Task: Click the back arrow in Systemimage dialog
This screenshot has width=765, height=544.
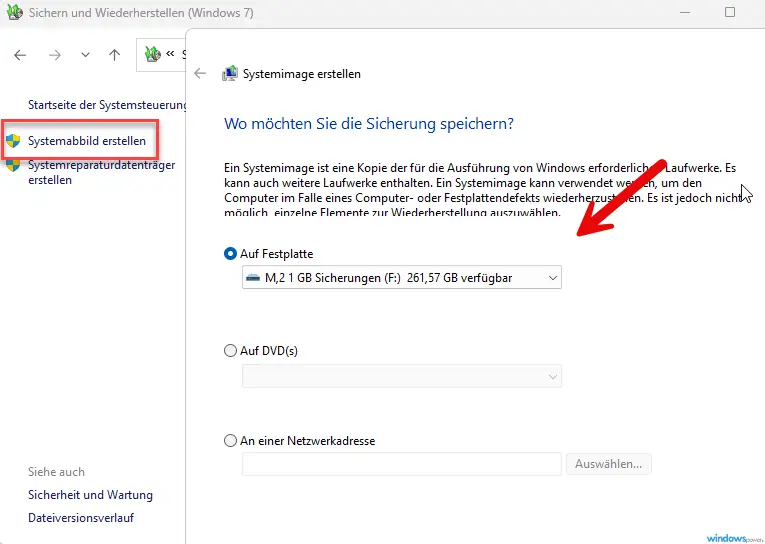Action: pos(200,74)
